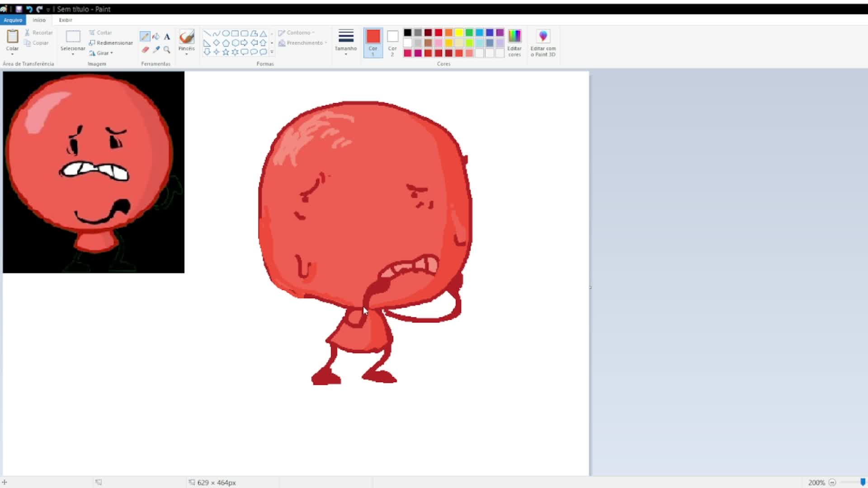Choose the straight line shape
The width and height of the screenshot is (868, 488).
point(207,33)
